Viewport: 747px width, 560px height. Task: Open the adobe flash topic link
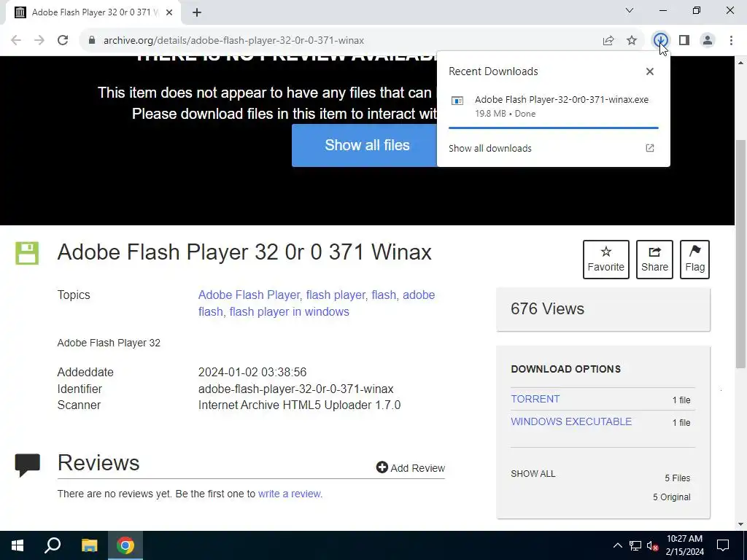tap(317, 303)
